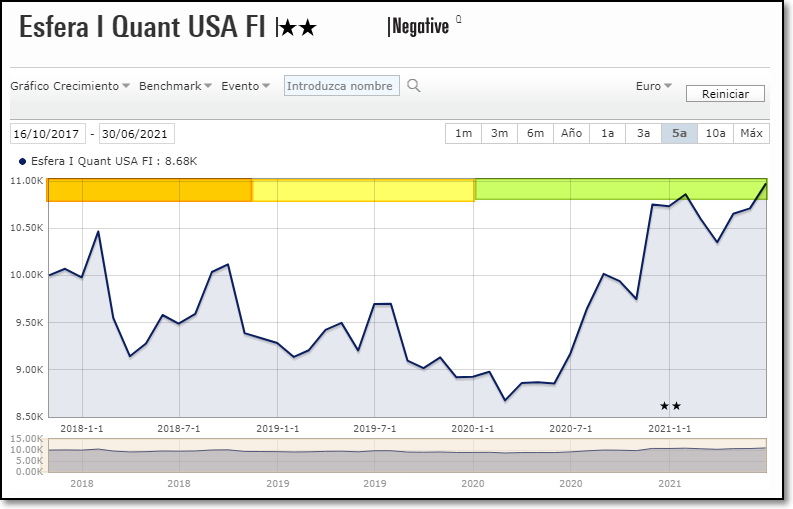Click the fund title star rating
This screenshot has width=793, height=509.
point(298,27)
